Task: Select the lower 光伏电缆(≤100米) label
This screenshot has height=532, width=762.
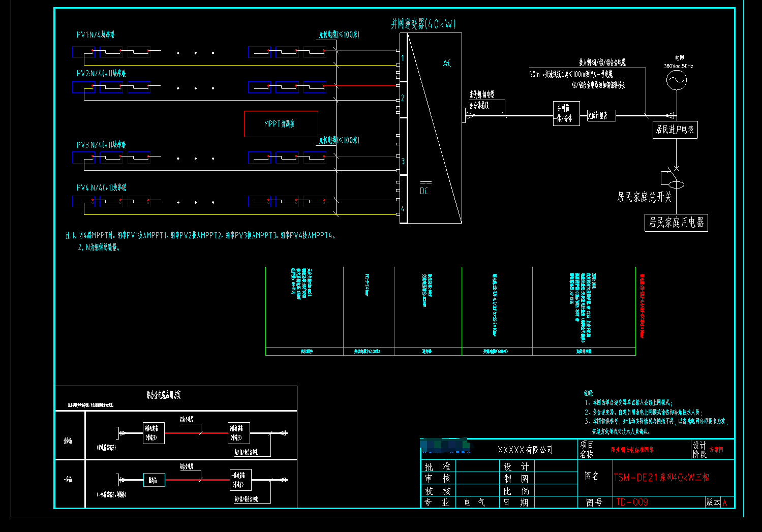Action: [x=339, y=140]
